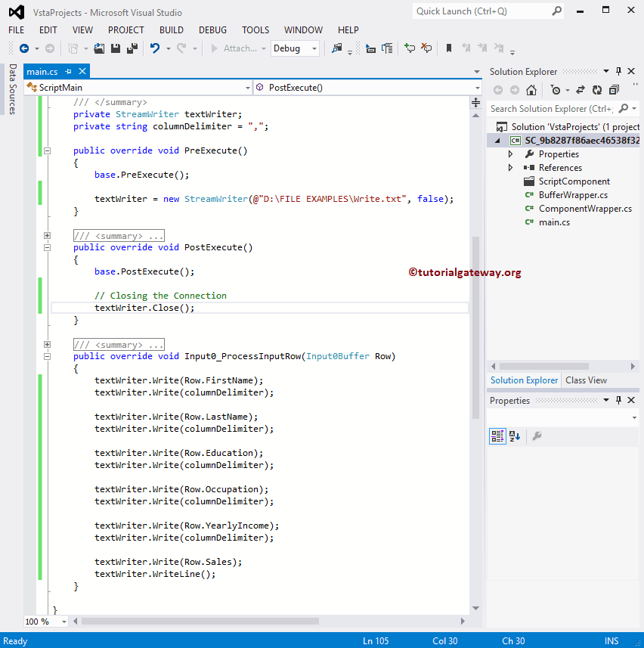The width and height of the screenshot is (644, 648).
Task: Sync Solution Explorer with active document
Action: pos(581,89)
